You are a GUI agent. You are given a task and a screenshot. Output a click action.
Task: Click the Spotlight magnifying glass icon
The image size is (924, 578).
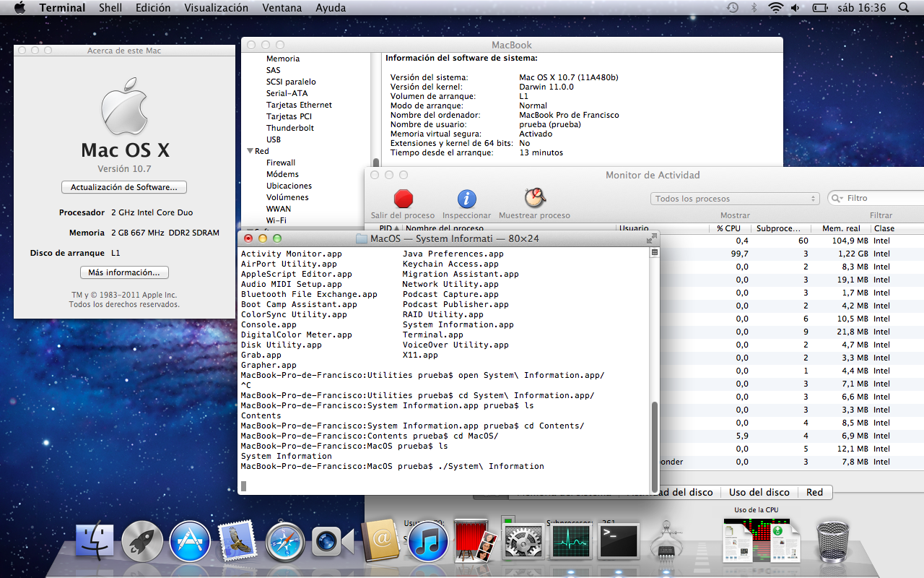coord(904,8)
